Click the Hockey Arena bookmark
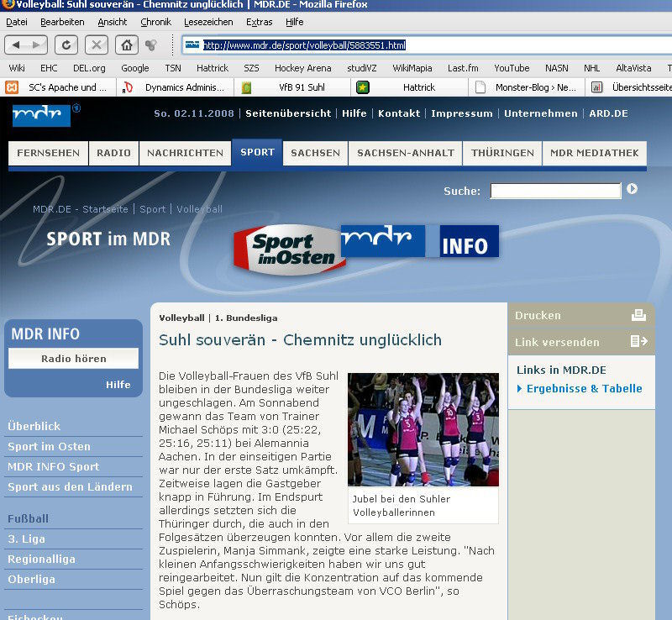This screenshot has width=672, height=620. [303, 68]
